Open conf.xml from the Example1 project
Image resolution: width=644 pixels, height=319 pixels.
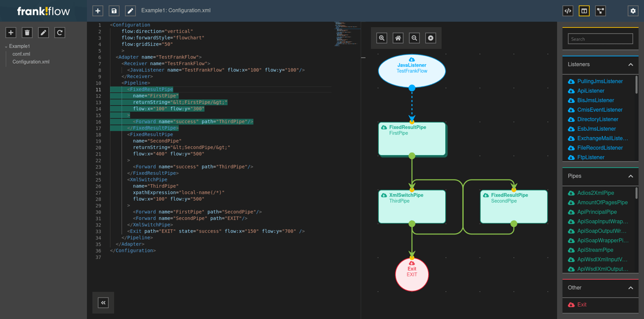pyautogui.click(x=25, y=54)
